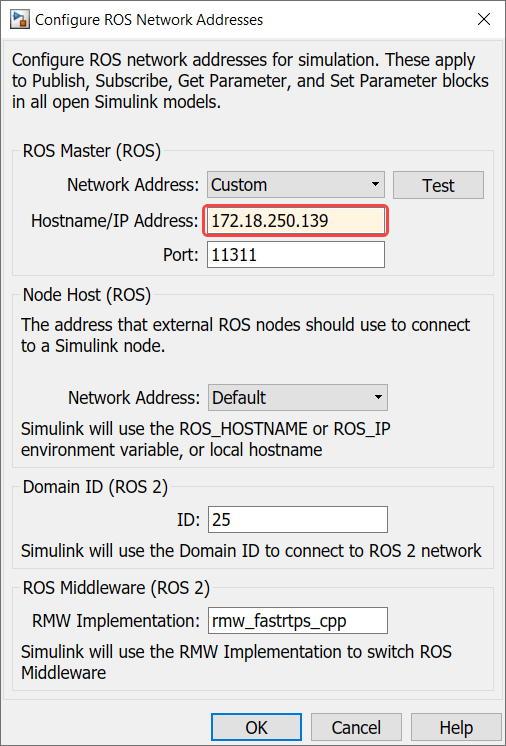506x746 pixels.
Task: Confirm the settings with OK
Action: tap(256, 727)
